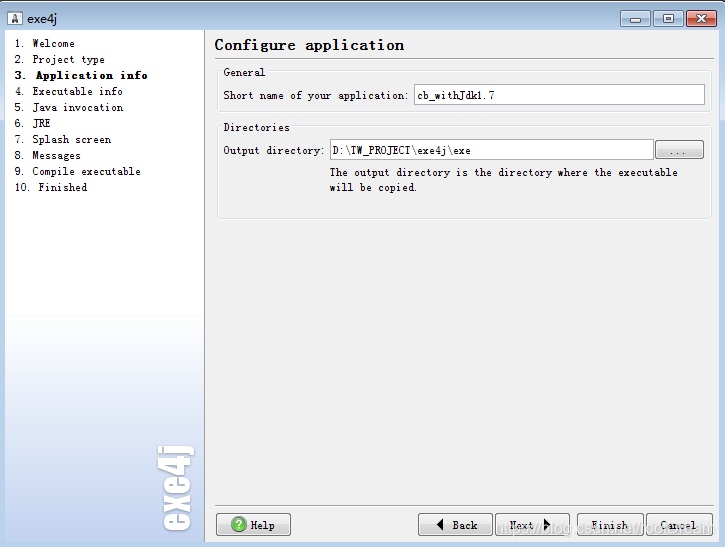The height and width of the screenshot is (547, 725).
Task: Click the exe4j title bar app icon
Action: click(15, 18)
